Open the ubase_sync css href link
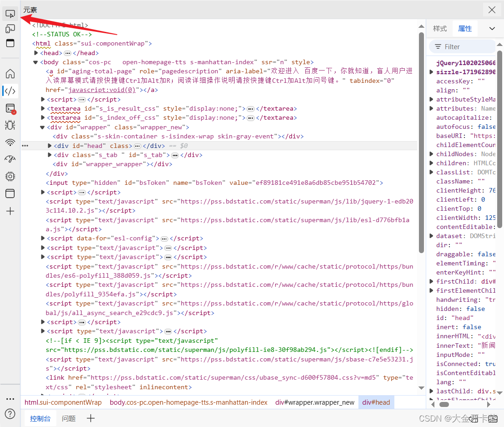504x427 pixels. tap(233, 378)
